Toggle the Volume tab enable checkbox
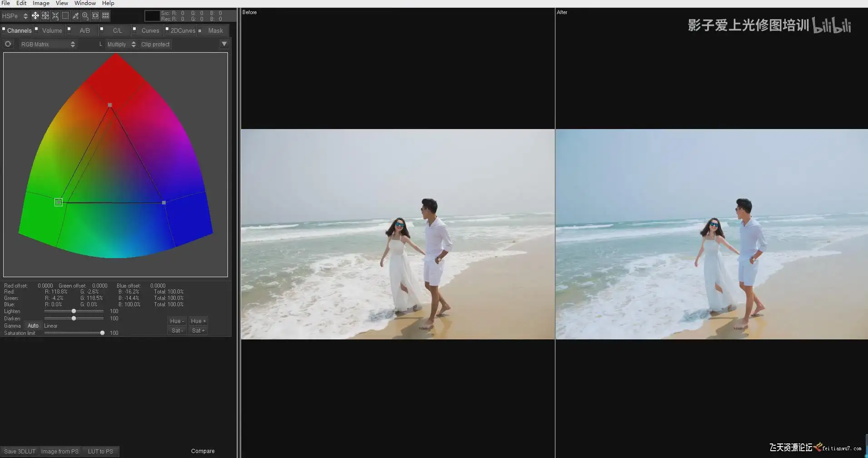This screenshot has width=868, height=458. click(36, 29)
